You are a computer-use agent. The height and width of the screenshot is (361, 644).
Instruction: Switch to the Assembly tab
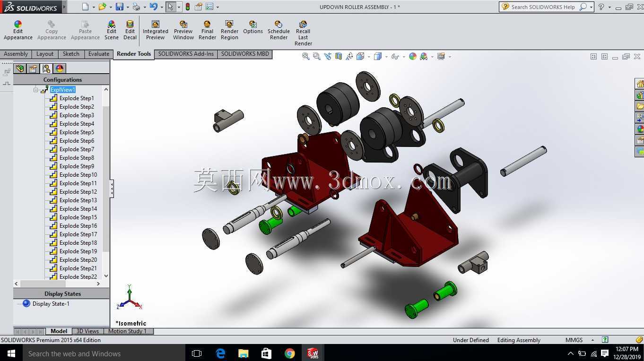16,54
